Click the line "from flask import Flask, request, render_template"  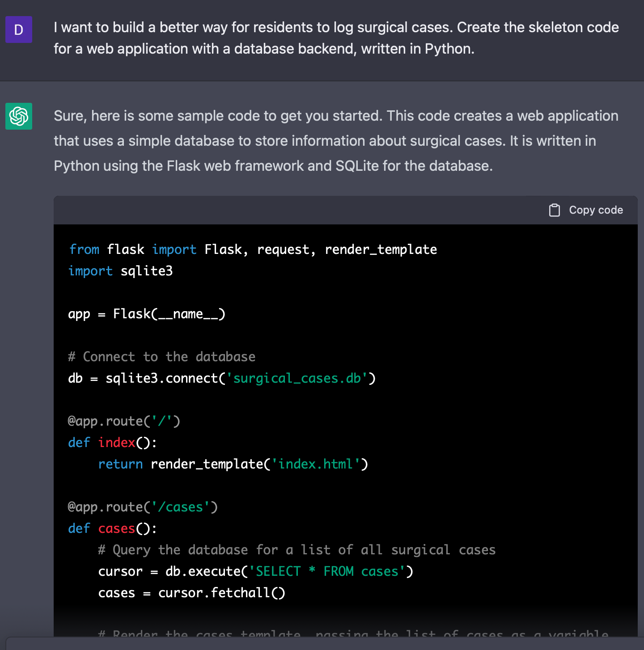(253, 249)
